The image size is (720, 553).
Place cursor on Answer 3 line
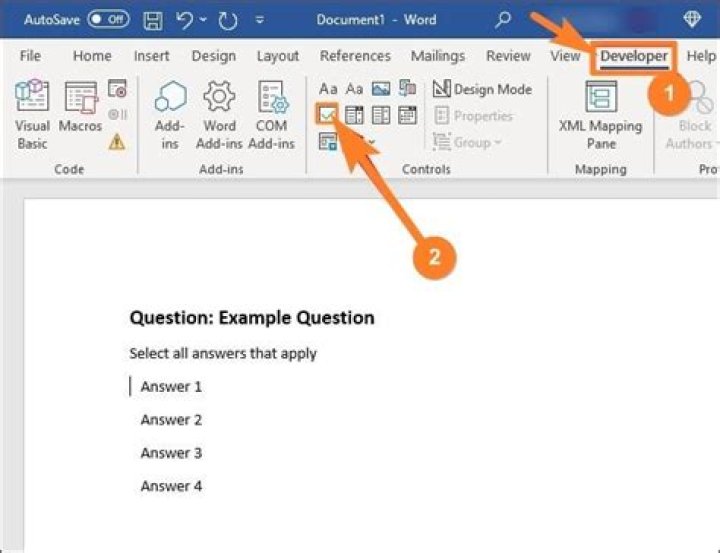coord(171,453)
